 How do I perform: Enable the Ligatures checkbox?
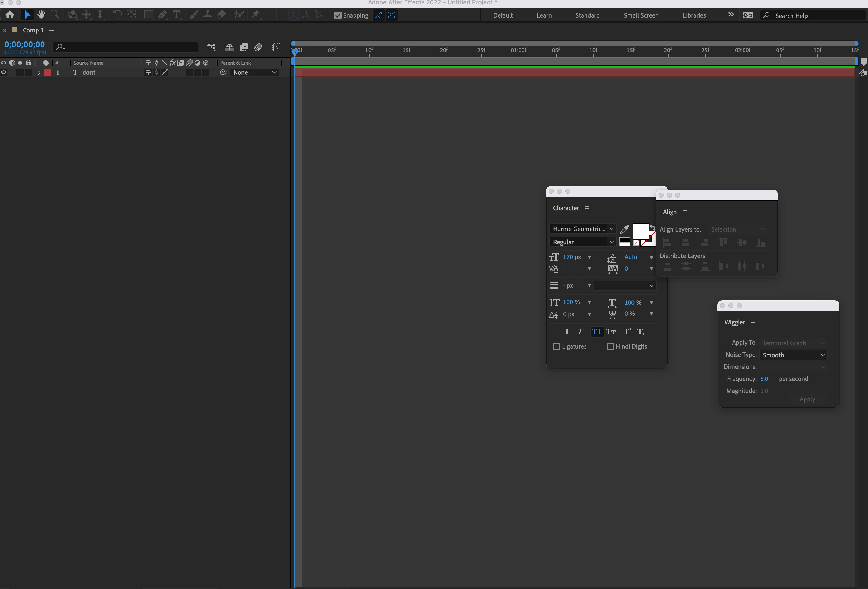557,346
